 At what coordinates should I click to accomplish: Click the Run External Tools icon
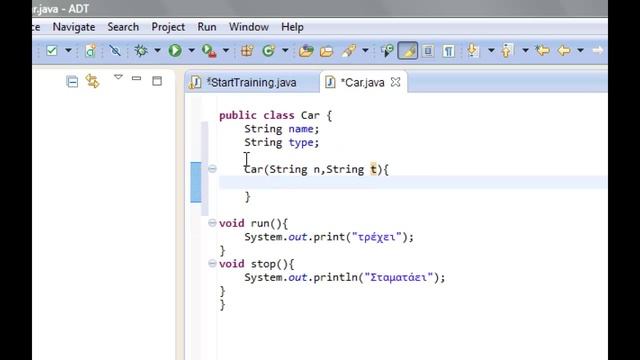(209, 51)
